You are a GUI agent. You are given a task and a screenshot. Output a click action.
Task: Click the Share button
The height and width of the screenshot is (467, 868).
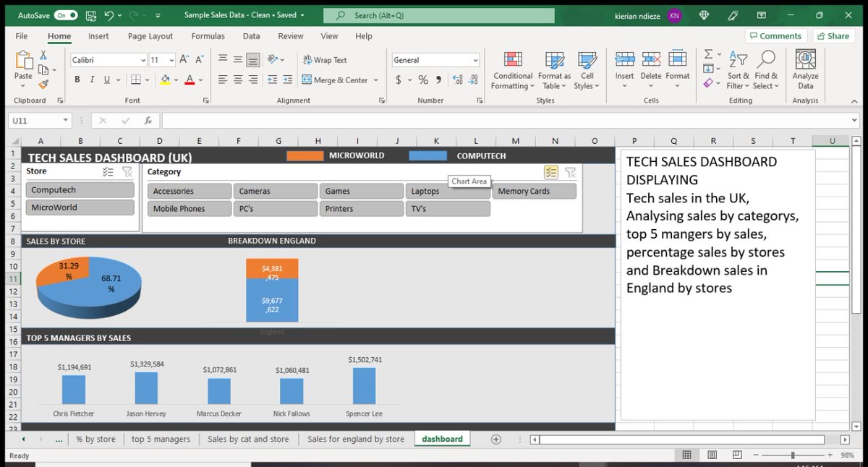click(833, 36)
